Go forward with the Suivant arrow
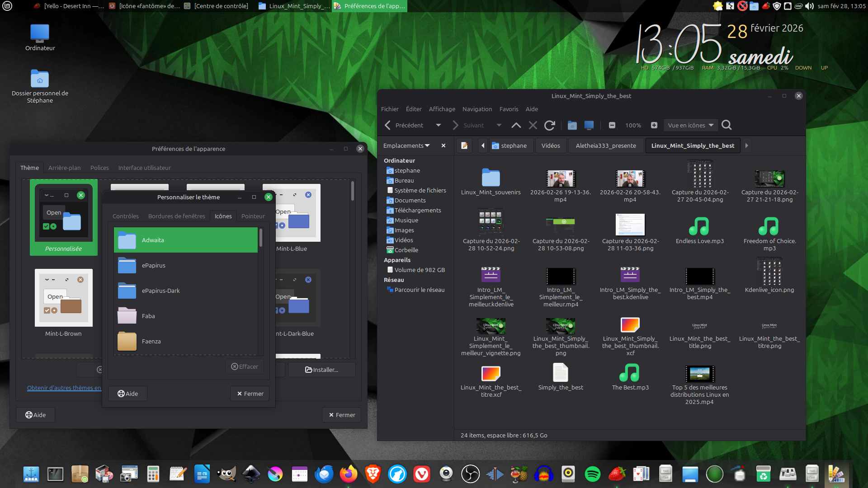Image resolution: width=868 pixels, height=488 pixels. pos(455,125)
